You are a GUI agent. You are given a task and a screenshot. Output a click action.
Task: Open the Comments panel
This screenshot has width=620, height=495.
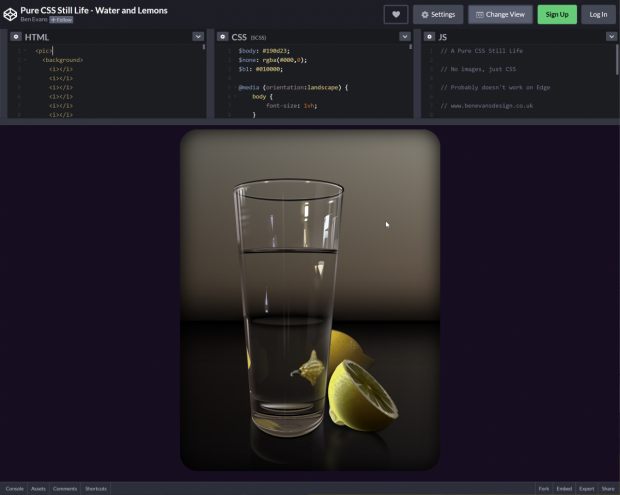[x=64, y=488]
